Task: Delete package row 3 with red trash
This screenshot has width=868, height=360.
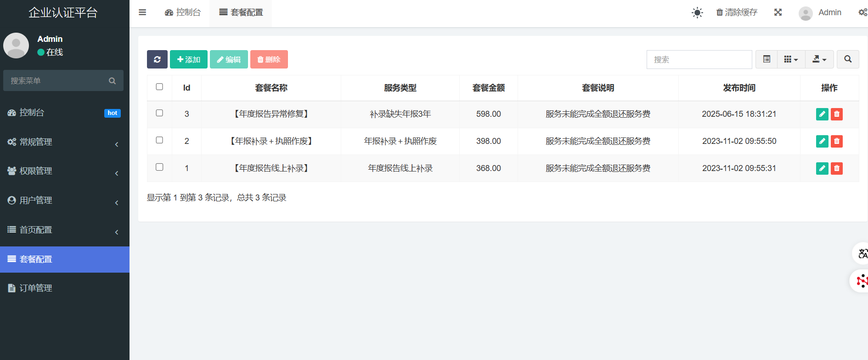Action: pos(837,114)
